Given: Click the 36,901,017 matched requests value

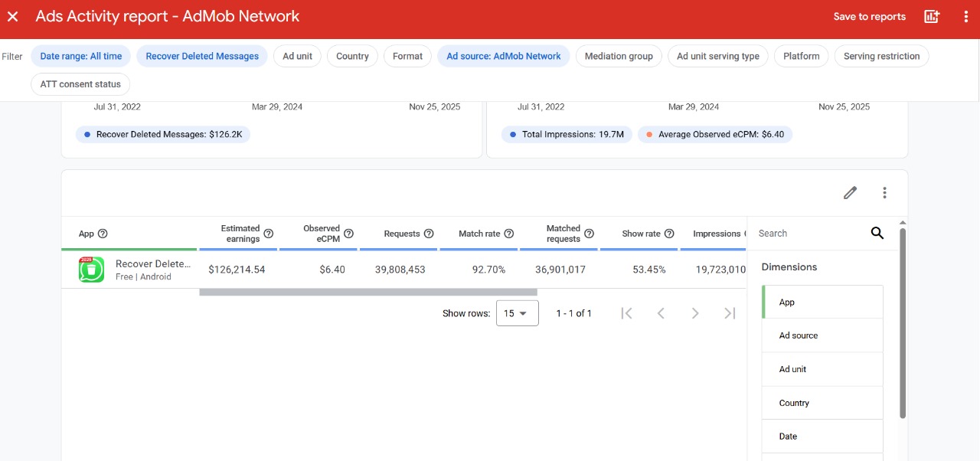Looking at the screenshot, I should pos(560,270).
